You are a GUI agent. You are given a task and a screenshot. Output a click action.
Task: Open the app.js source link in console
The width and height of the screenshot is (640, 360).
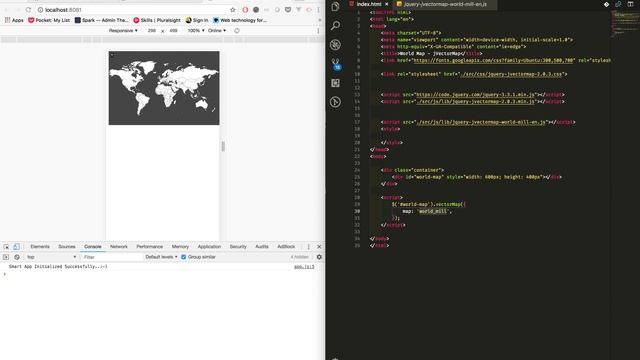304,267
